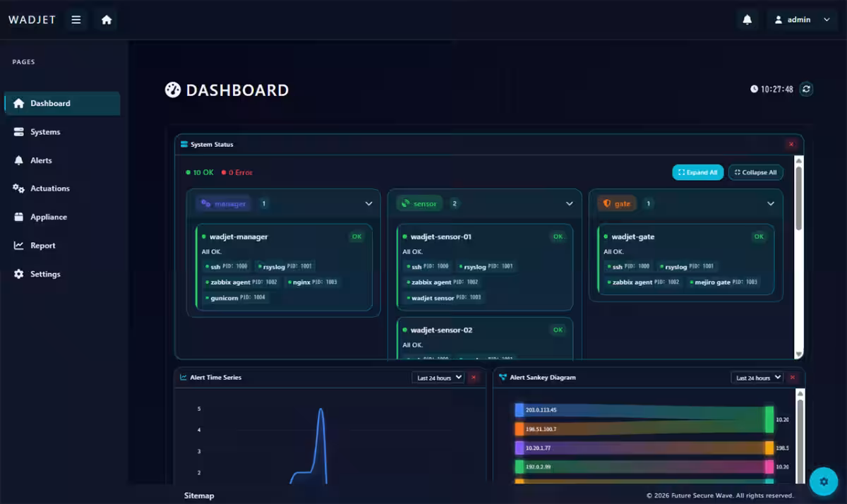
Task: Close the Alert Time Series panel
Action: [x=473, y=378]
